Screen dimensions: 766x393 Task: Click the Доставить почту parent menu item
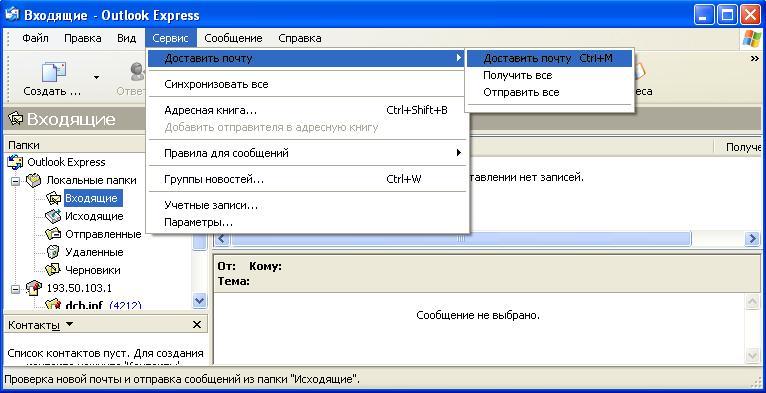[307, 58]
